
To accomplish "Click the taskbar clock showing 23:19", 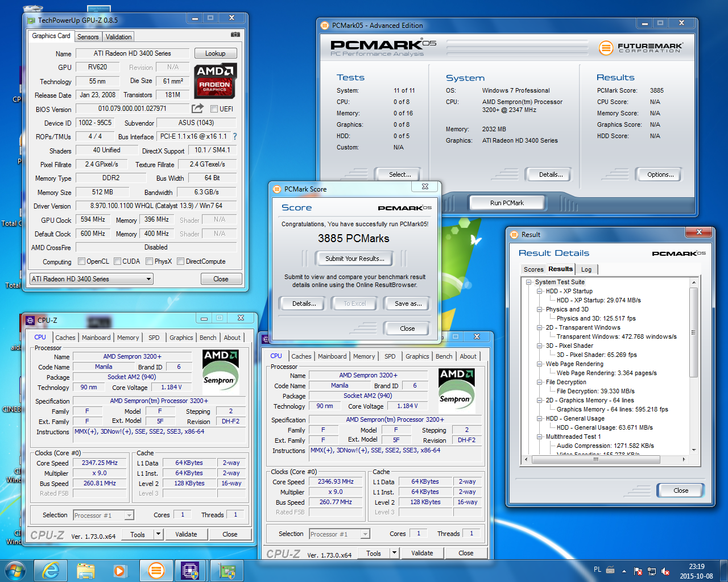I will (696, 571).
